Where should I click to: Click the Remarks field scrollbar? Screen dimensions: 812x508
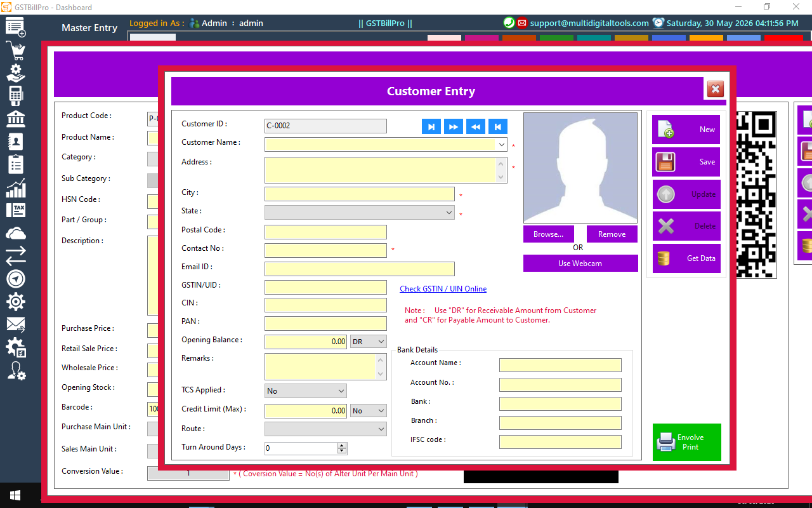coord(381,367)
